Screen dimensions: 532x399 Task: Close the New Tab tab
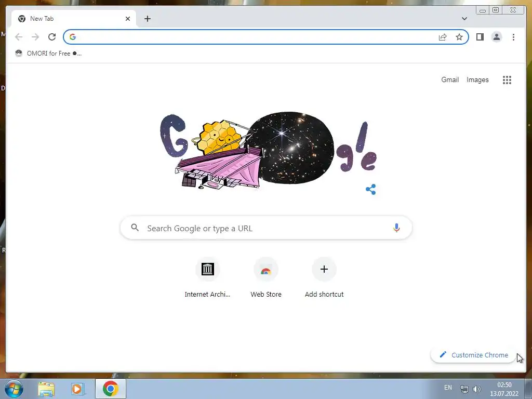(x=128, y=19)
